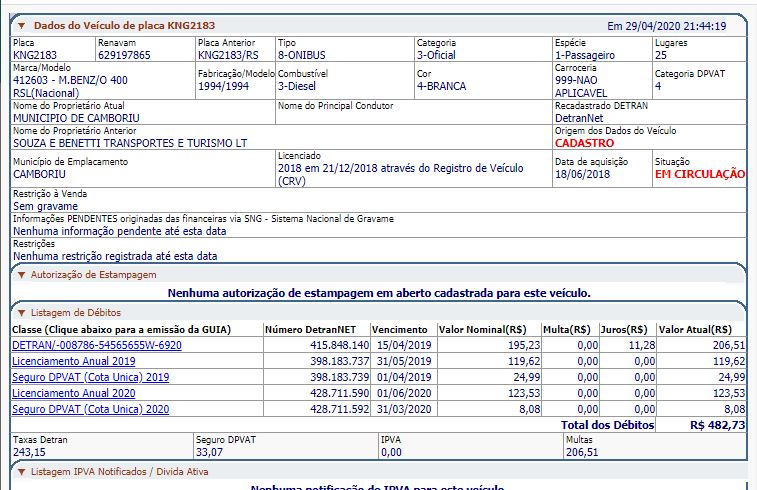Select Município de Emplacamento value CAMBORIU

tap(39, 174)
